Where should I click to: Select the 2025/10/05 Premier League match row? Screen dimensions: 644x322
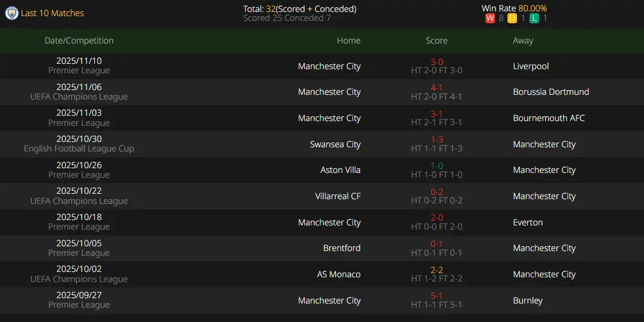322,248
